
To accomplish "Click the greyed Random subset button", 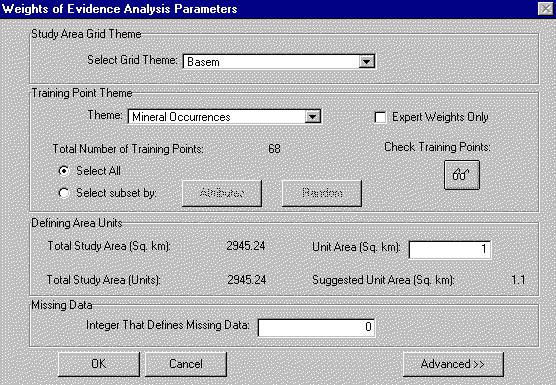I will [x=322, y=193].
